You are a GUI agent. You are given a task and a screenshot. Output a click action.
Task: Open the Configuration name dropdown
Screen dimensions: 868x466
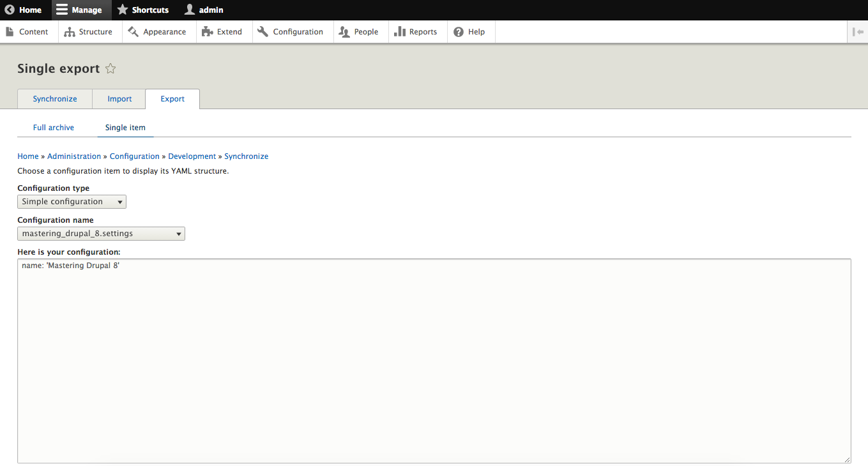(x=101, y=234)
